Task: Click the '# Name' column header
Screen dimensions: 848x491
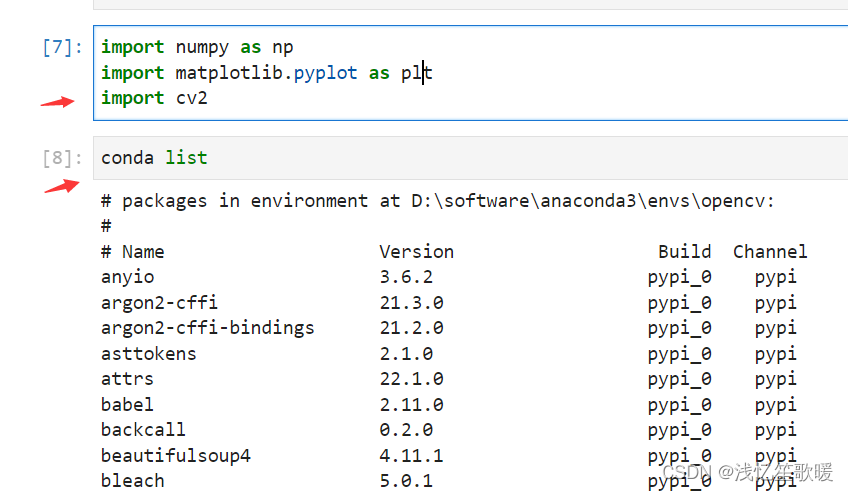Action: (x=132, y=252)
